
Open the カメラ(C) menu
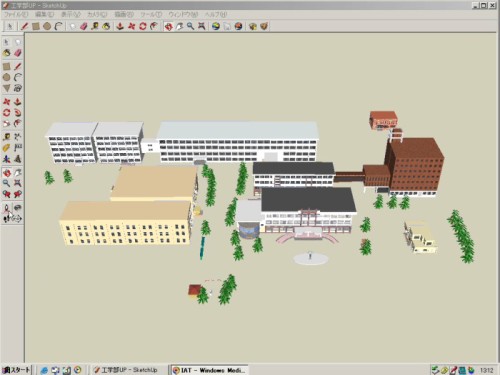pos(97,14)
